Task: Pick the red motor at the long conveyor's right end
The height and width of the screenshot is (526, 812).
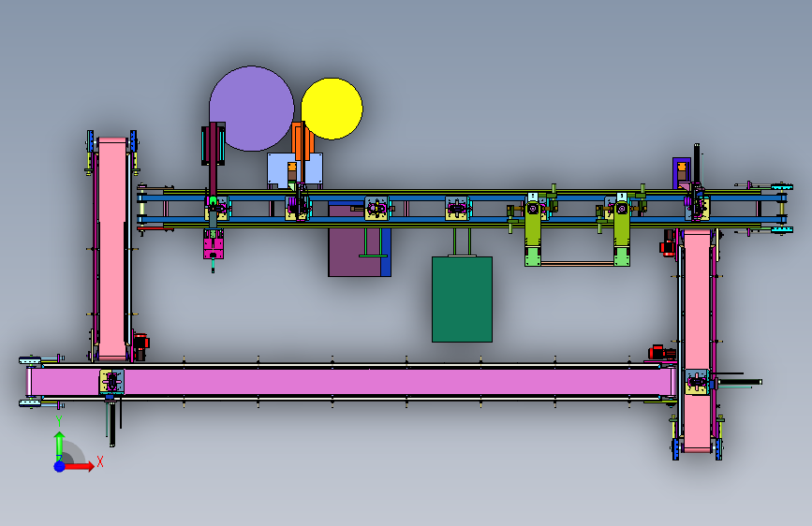Action: 661,353
